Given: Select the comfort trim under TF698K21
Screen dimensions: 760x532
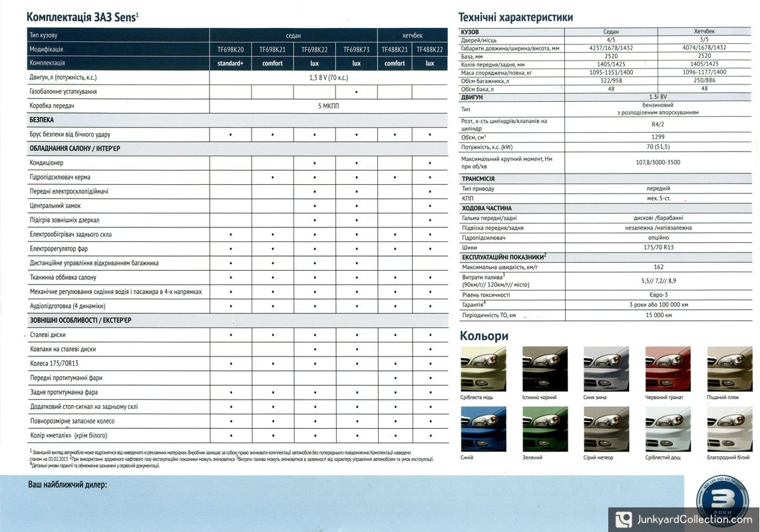Looking at the screenshot, I should pyautogui.click(x=272, y=63).
